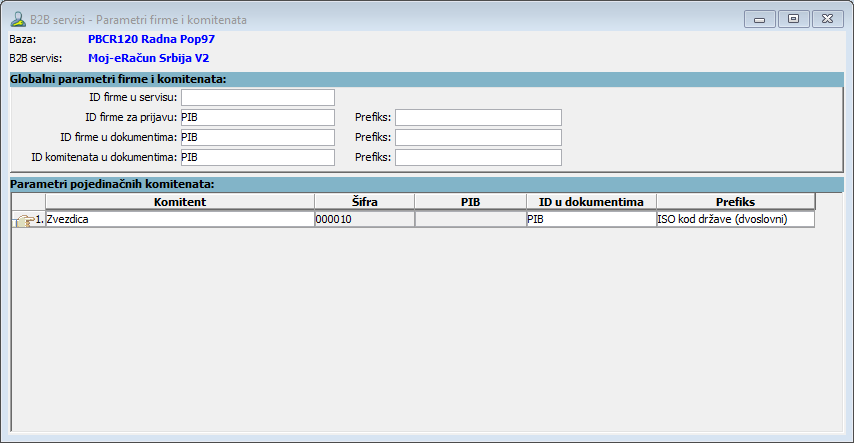Click the empty PIB cell for Zvezdica

470,219
